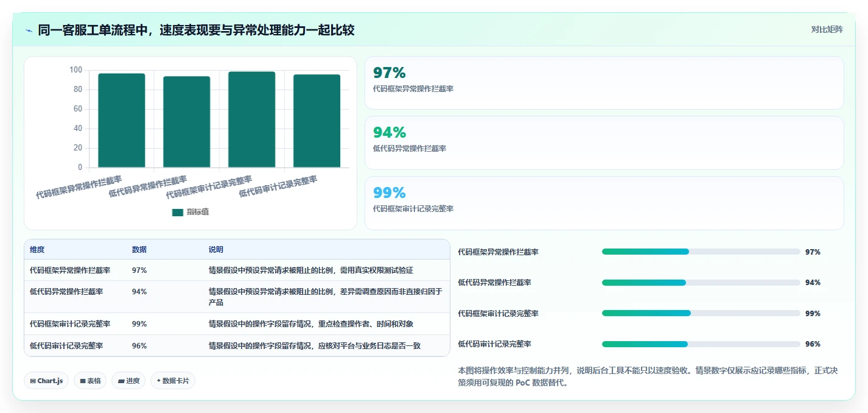The width and height of the screenshot is (868, 413).
Task: Click the 代码框架审计记录完整率 progress bar
Action: pyautogui.click(x=701, y=313)
